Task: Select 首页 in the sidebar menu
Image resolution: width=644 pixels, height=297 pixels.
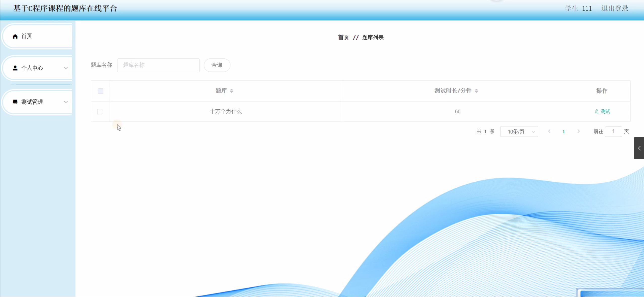Action: click(x=26, y=36)
